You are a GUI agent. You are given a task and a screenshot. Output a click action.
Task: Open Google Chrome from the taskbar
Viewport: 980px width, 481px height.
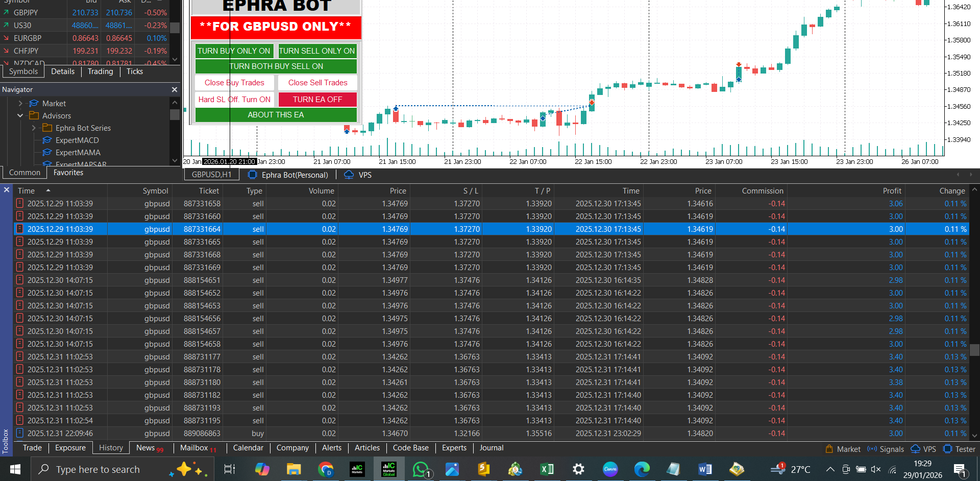pyautogui.click(x=325, y=469)
